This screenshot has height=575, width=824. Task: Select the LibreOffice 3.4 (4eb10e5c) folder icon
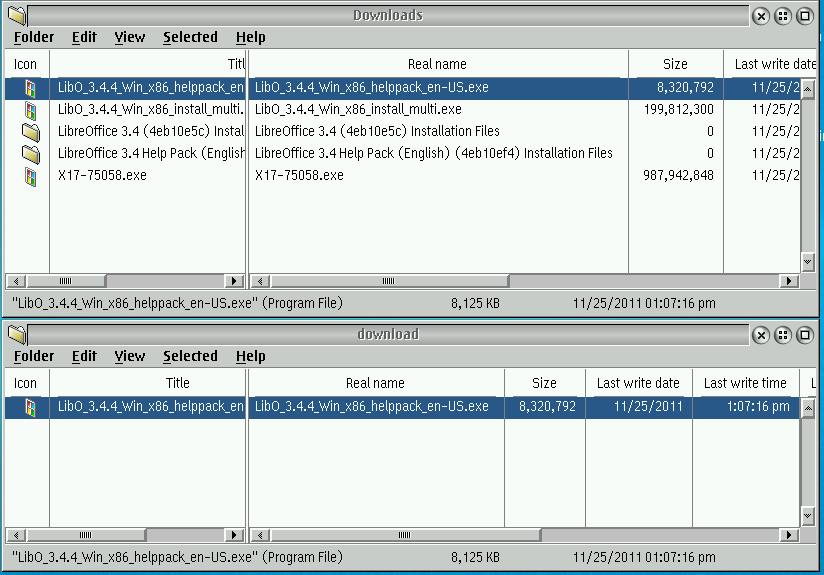[x=30, y=132]
